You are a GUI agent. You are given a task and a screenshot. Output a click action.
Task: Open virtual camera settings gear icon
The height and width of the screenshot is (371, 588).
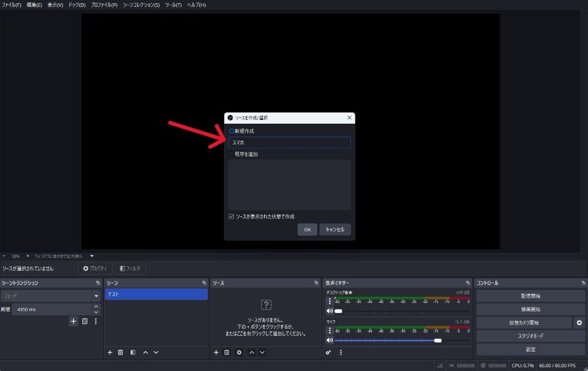[579, 323]
